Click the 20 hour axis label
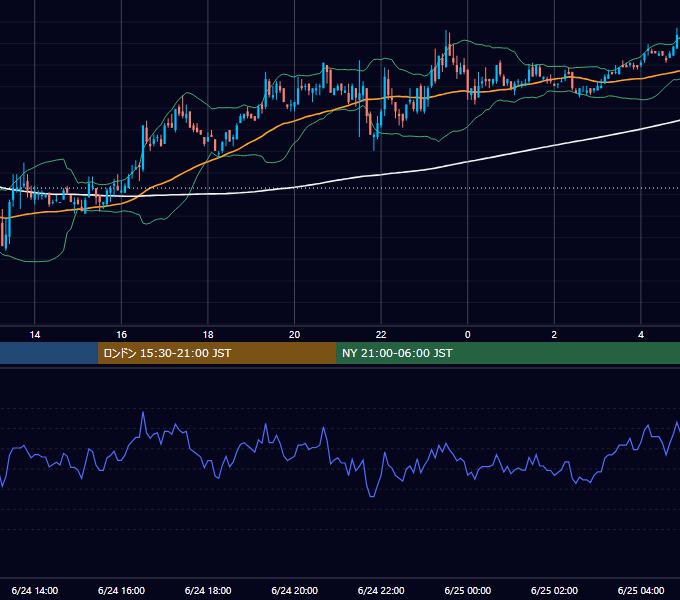Viewport: 680px width, 600px height. [x=294, y=335]
